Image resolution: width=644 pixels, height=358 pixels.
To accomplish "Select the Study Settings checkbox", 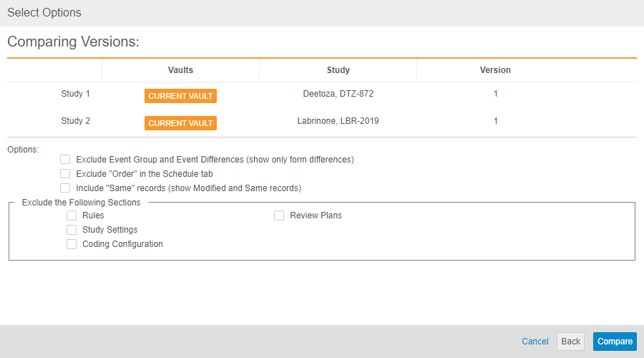I will pos(72,230).
